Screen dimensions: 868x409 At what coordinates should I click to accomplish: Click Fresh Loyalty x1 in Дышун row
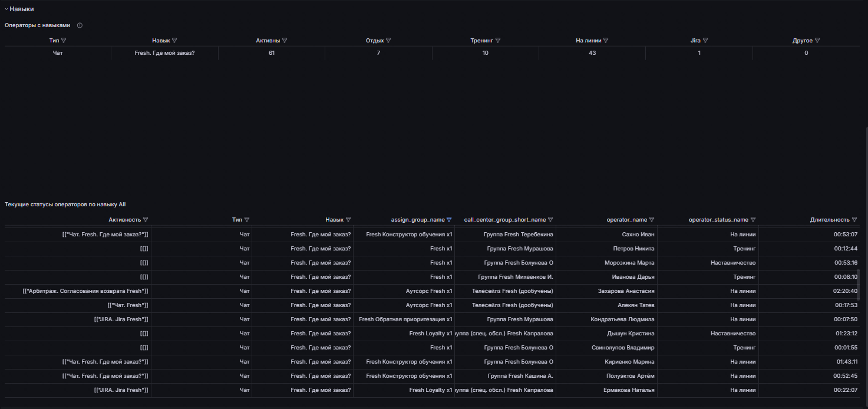coord(431,334)
